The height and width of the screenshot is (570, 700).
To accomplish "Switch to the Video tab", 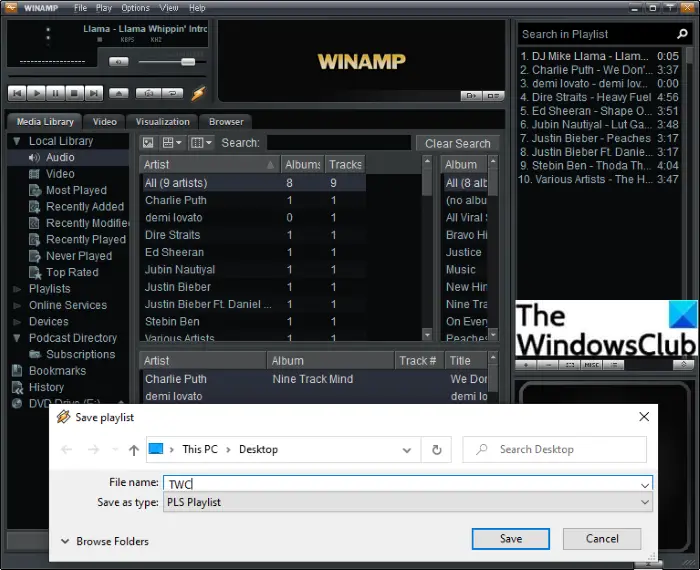I will point(104,121).
